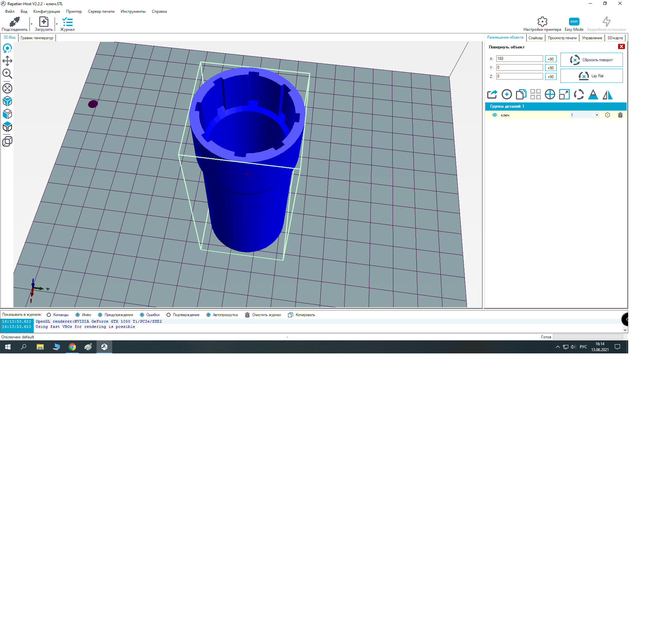Open the Конфигурация menu
The height and width of the screenshot is (644, 657).
(x=46, y=11)
